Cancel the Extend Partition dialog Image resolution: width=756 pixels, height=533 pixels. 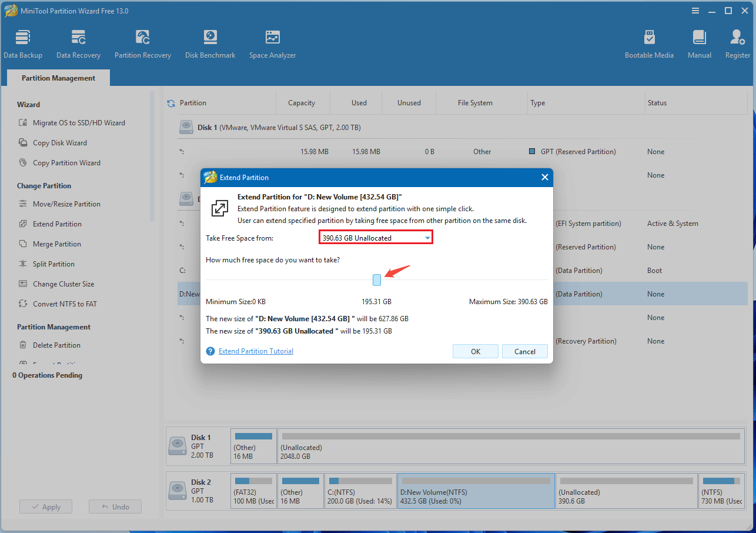pyautogui.click(x=524, y=351)
